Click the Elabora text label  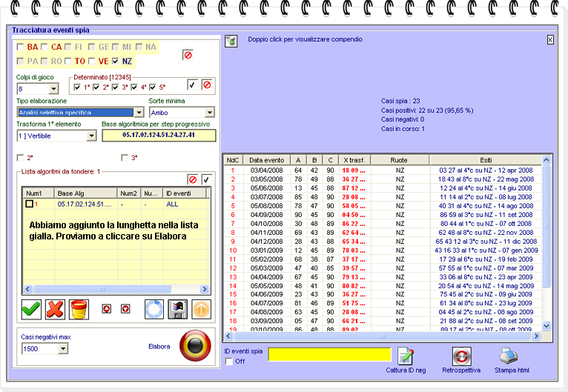(x=159, y=346)
